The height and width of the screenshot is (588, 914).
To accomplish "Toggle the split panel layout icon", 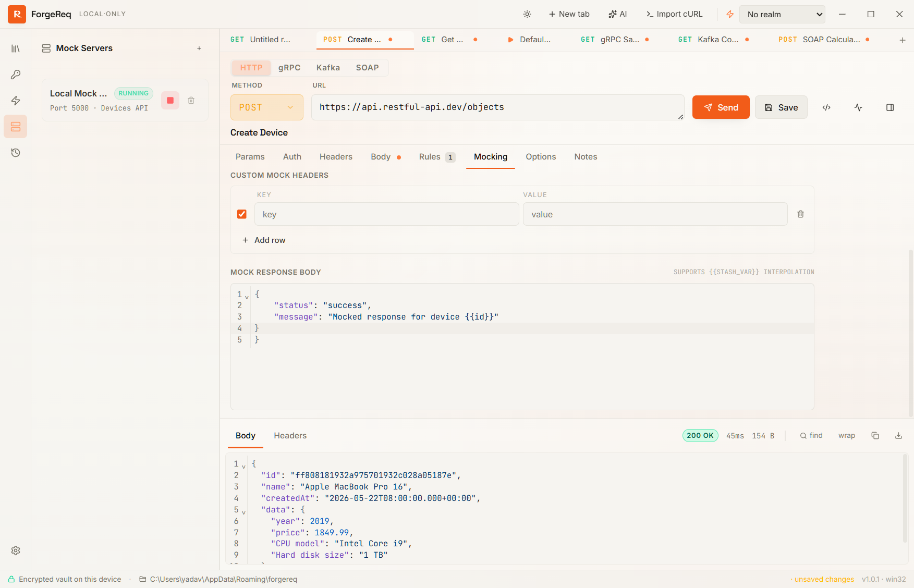I will tap(890, 107).
